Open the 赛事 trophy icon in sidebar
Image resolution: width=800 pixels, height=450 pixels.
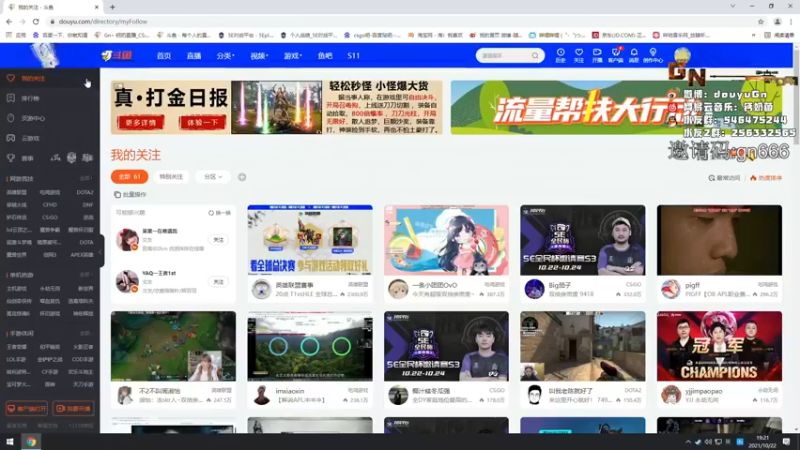11,158
